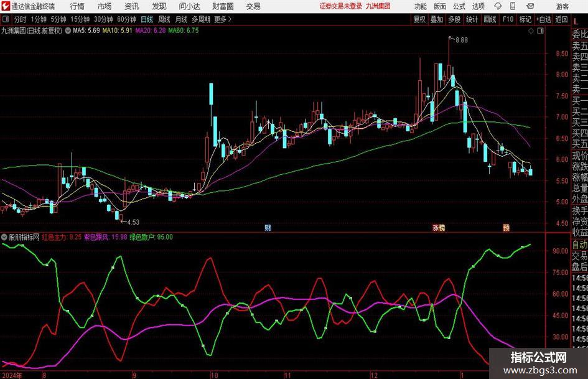Click the 8.88 high price label
The width and height of the screenshot is (588, 379).
[x=462, y=40]
